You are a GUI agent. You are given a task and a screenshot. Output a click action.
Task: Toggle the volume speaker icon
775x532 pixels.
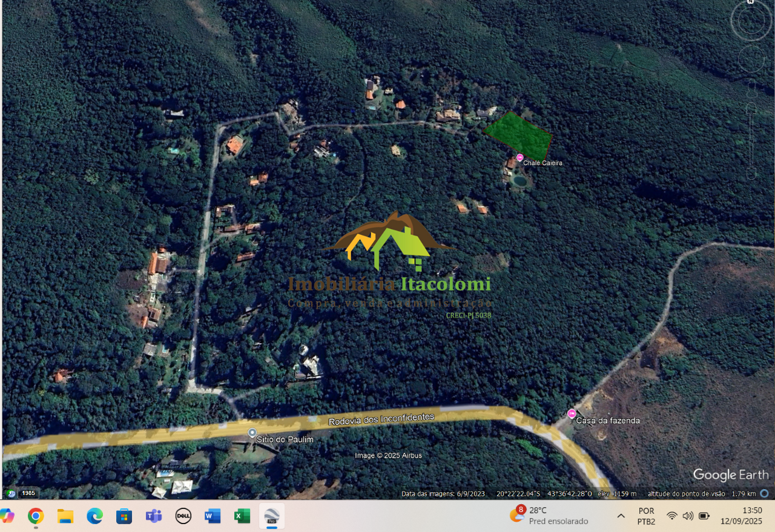(688, 516)
